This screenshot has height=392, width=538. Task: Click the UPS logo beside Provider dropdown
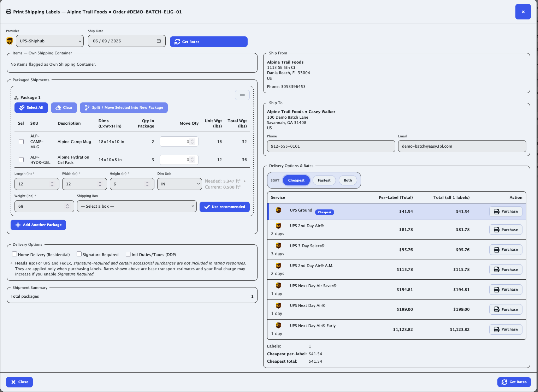tap(10, 41)
